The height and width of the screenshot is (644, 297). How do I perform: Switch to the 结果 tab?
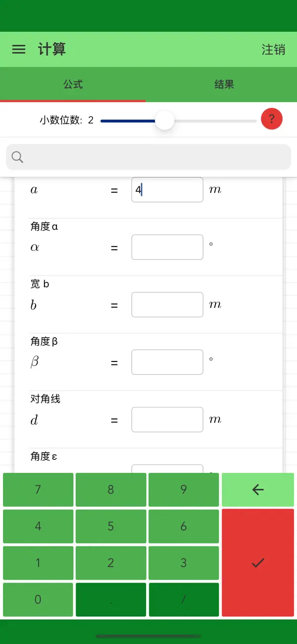pyautogui.click(x=224, y=84)
